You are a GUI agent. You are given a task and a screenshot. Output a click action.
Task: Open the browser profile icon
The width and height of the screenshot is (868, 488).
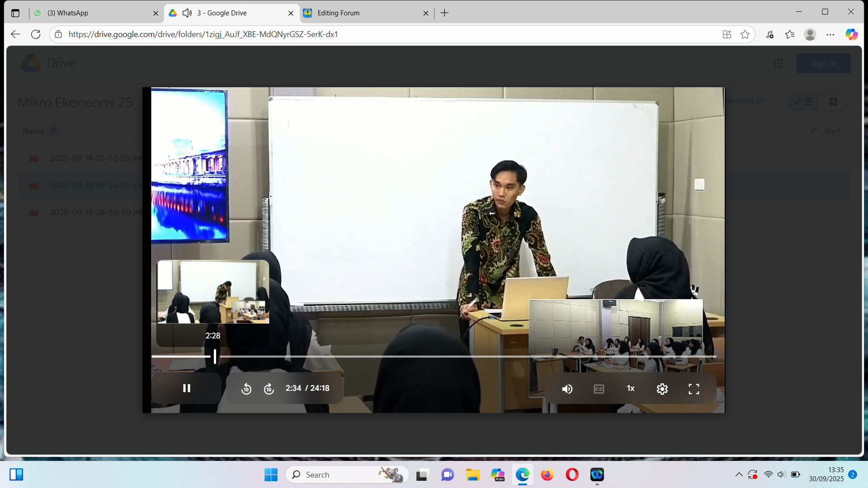(810, 34)
